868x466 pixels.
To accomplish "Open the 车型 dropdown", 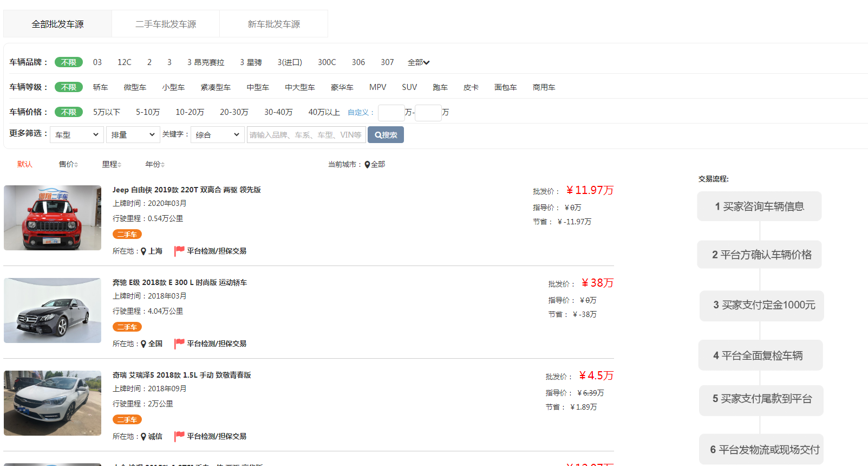I will (x=76, y=134).
